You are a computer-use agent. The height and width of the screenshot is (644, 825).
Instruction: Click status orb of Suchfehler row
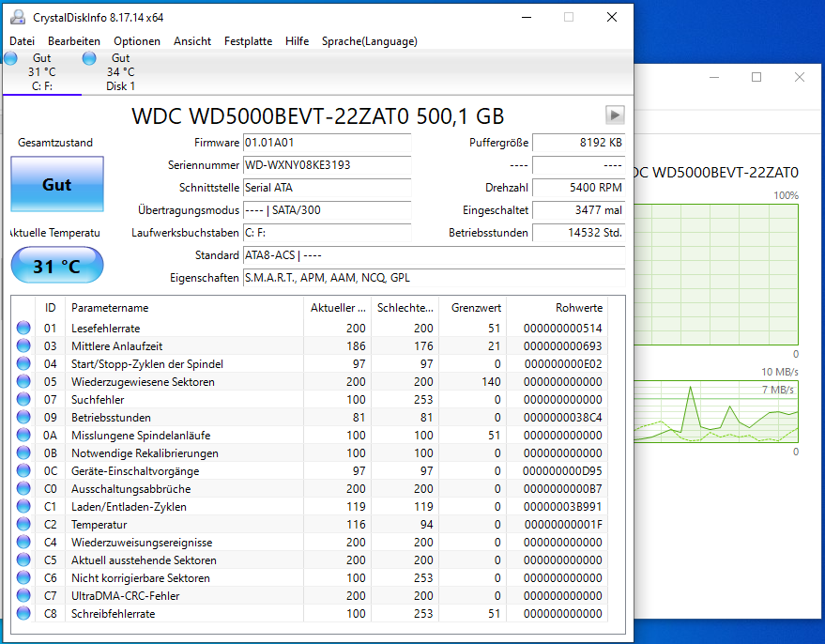pos(23,399)
